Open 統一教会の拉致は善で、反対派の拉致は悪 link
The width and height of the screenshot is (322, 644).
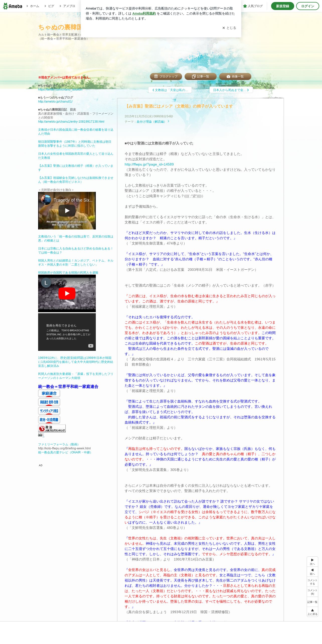coord(75,238)
